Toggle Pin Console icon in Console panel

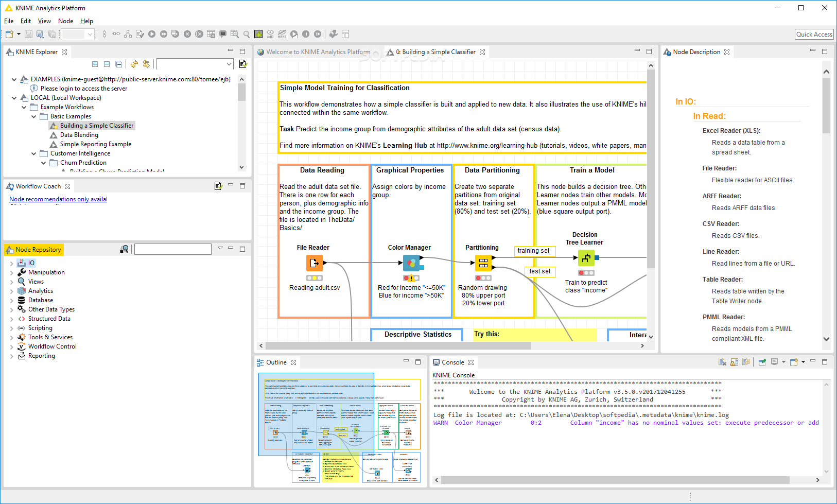[x=762, y=362]
